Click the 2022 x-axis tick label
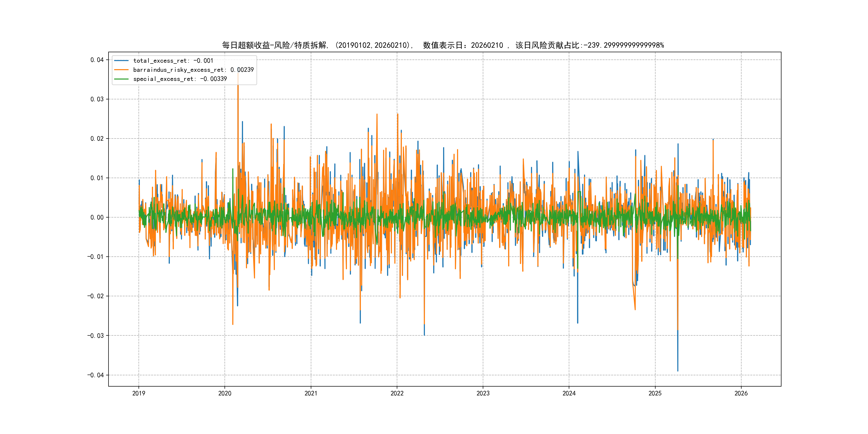868x434 pixels. [x=397, y=393]
